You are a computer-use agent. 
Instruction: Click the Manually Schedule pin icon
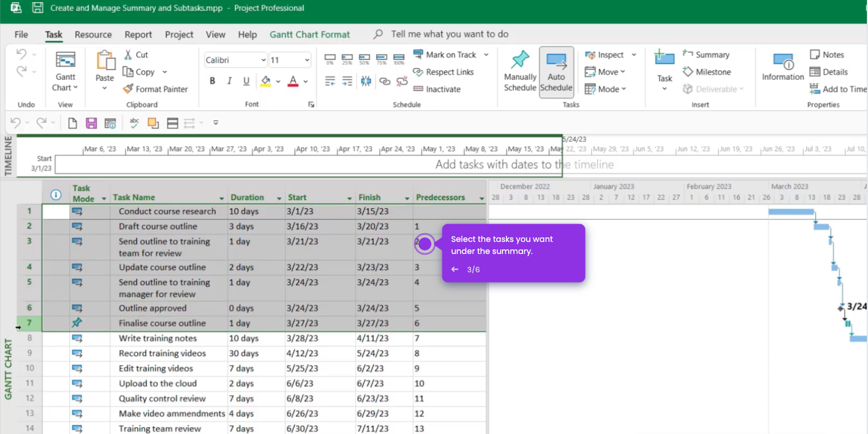click(520, 60)
